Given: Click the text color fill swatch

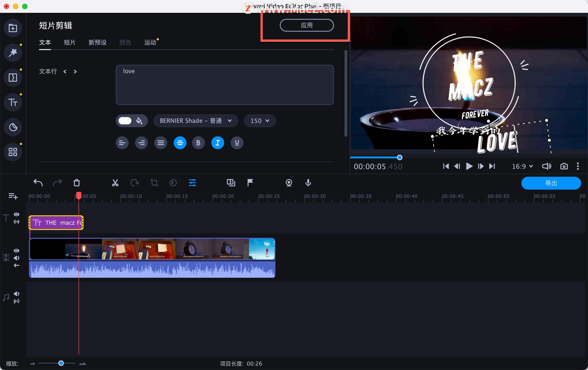Looking at the screenshot, I should [125, 121].
